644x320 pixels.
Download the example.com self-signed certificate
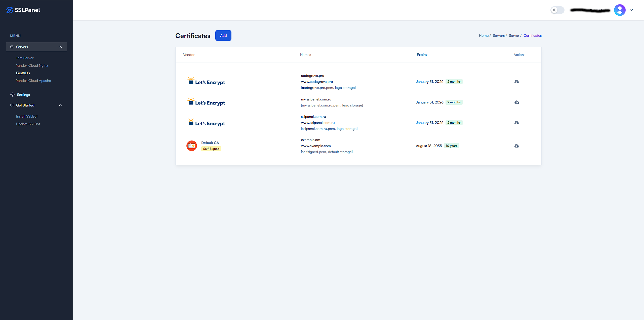[x=516, y=146]
